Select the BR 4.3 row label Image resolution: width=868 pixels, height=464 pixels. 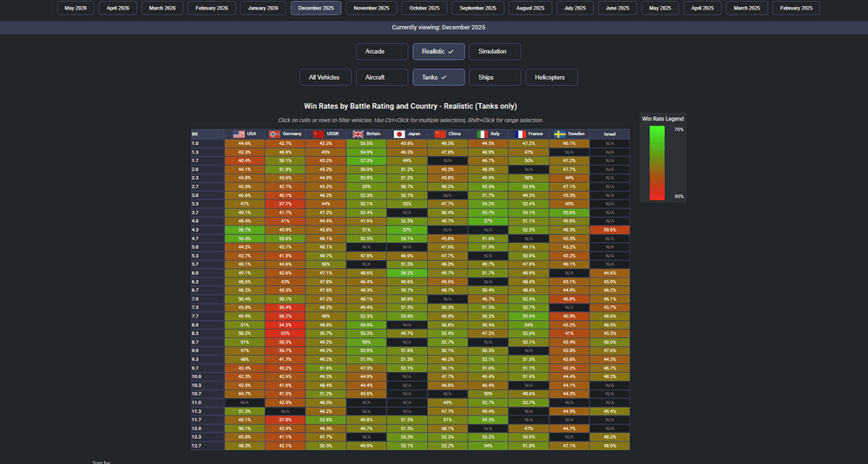207,230
